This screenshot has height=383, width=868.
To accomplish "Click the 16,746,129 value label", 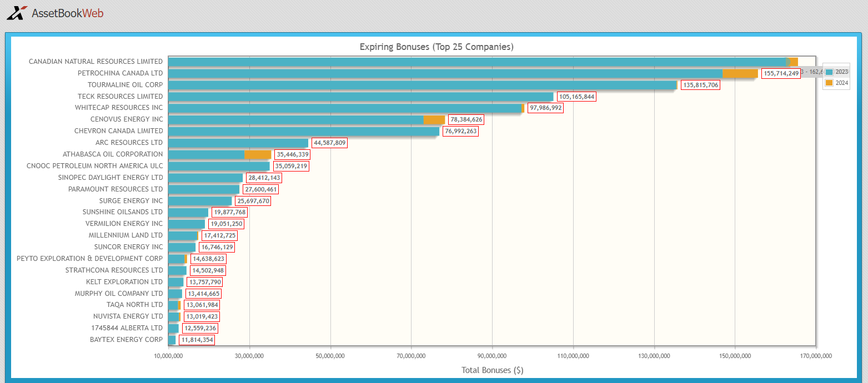I will pyautogui.click(x=217, y=247).
